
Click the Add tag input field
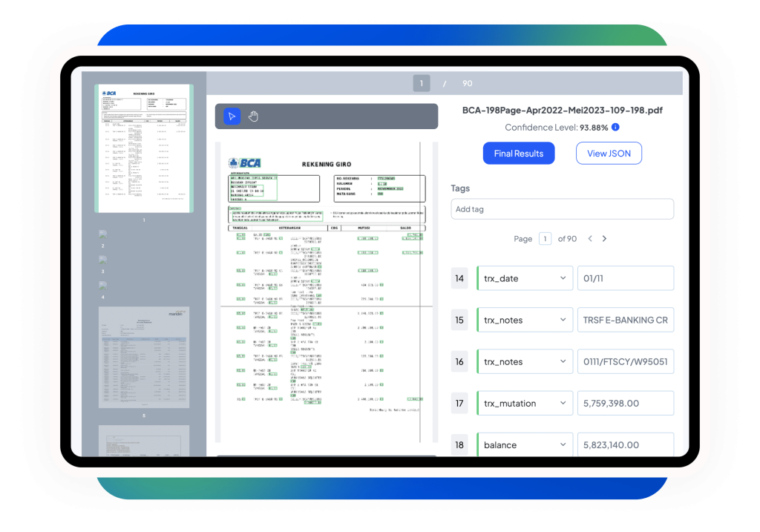562,208
